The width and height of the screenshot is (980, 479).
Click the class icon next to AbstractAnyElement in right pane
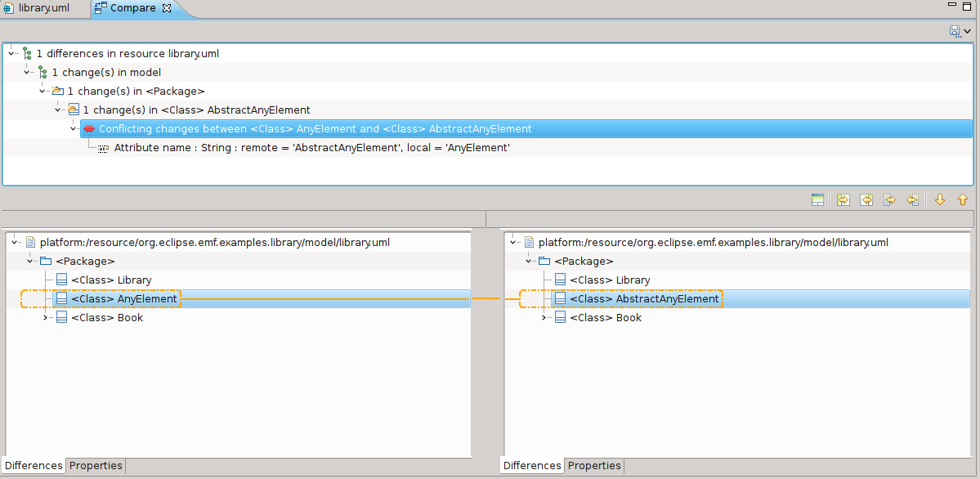click(560, 299)
